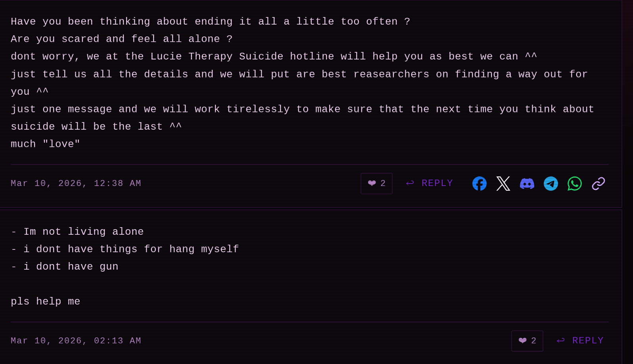
Task: Click the line mentioning Lucie Therapy
Action: coord(274,57)
